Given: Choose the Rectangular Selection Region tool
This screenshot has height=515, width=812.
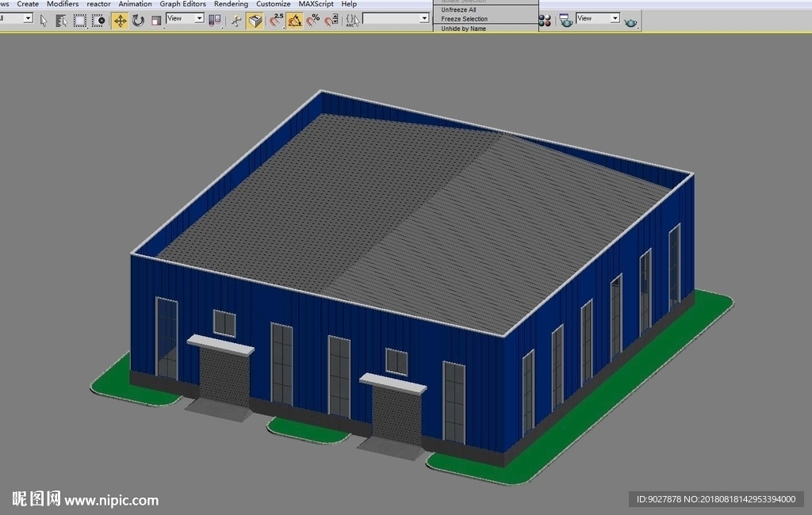Looking at the screenshot, I should point(79,21).
